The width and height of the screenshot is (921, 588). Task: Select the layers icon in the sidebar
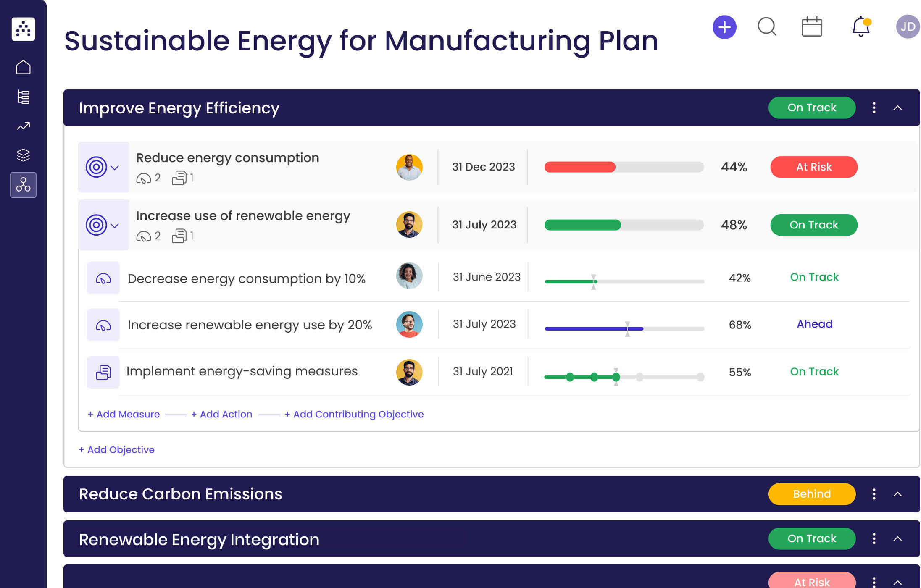[23, 155]
